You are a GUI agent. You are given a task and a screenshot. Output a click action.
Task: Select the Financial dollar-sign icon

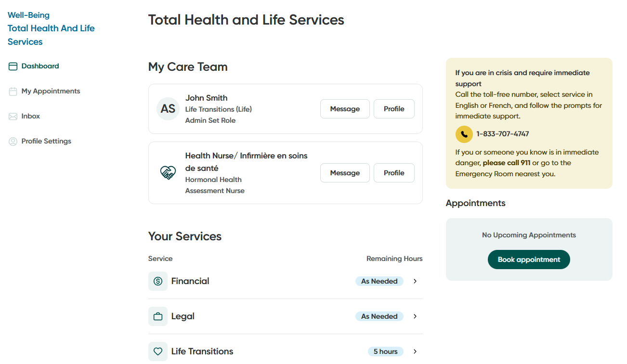(158, 281)
